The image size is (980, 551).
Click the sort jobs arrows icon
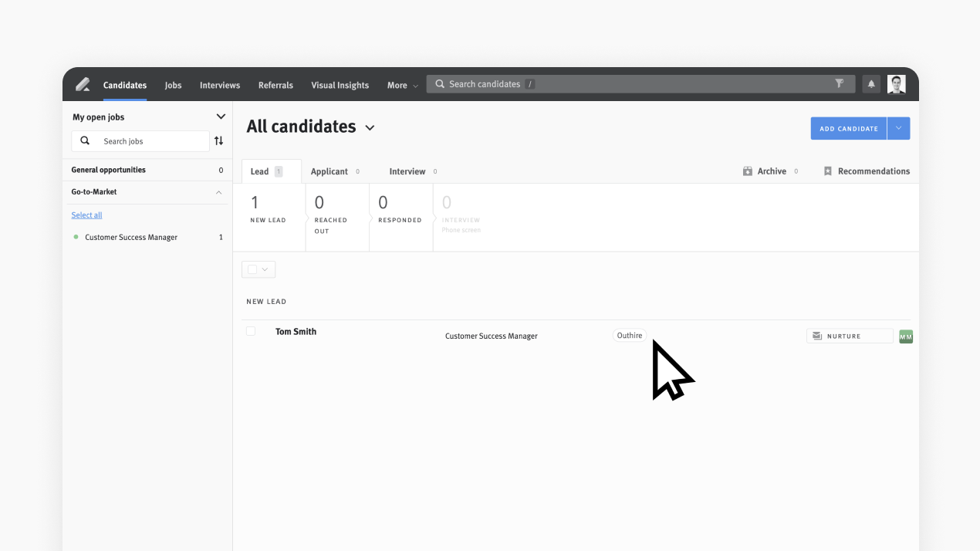tap(218, 141)
